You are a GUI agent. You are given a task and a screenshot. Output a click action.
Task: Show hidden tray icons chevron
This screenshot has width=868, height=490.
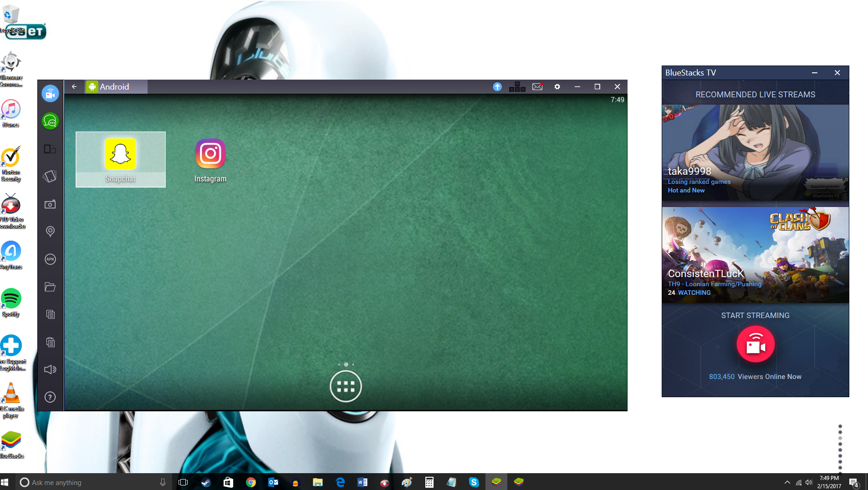click(787, 482)
